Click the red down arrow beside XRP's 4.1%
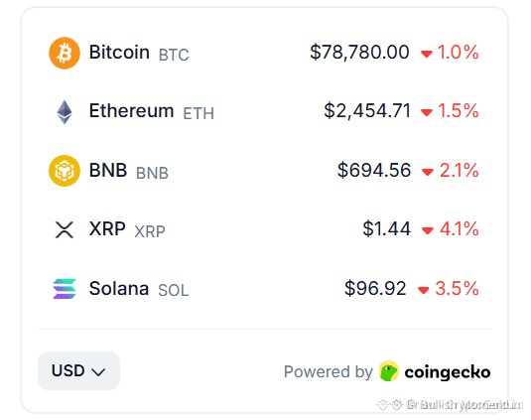The height and width of the screenshot is (420, 531). pyautogui.click(x=428, y=230)
